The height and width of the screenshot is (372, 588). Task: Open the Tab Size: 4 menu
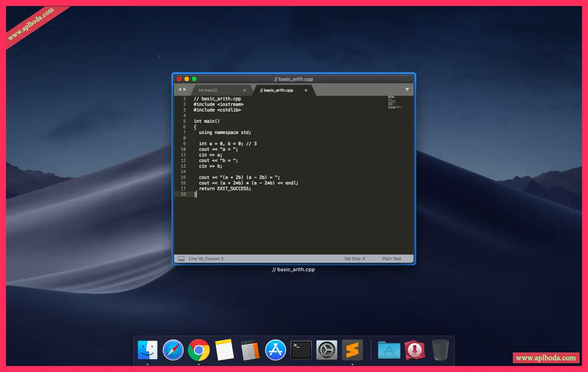(354, 259)
